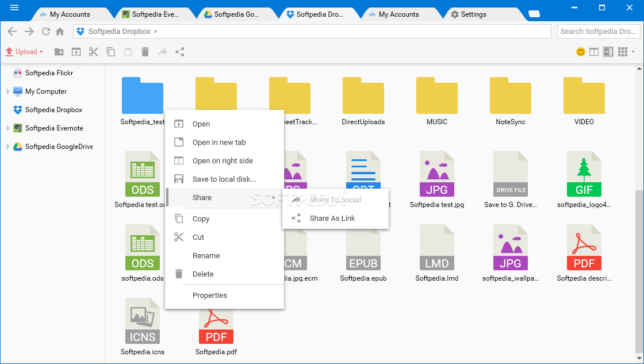Select the MUSIC folder
The width and height of the screenshot is (644, 364).
(436, 101)
